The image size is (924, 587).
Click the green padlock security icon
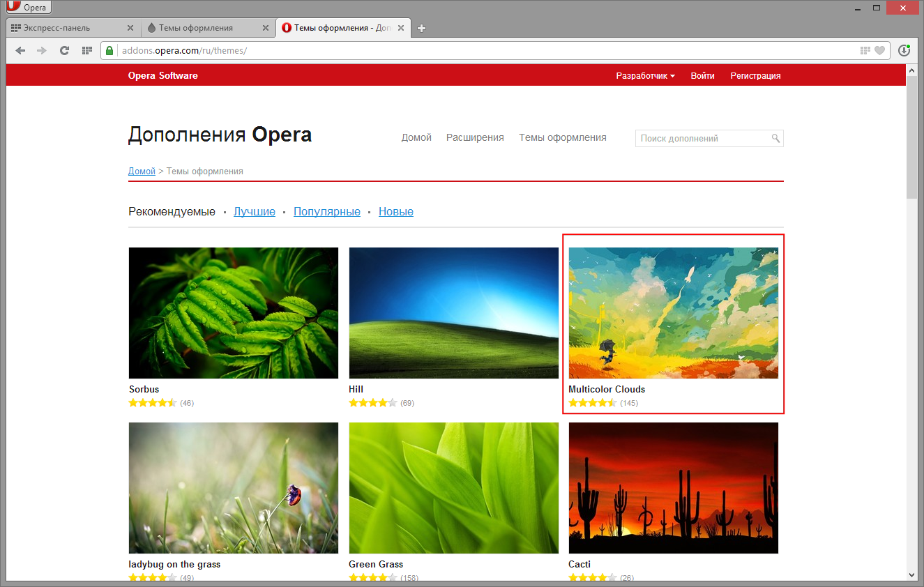click(110, 50)
